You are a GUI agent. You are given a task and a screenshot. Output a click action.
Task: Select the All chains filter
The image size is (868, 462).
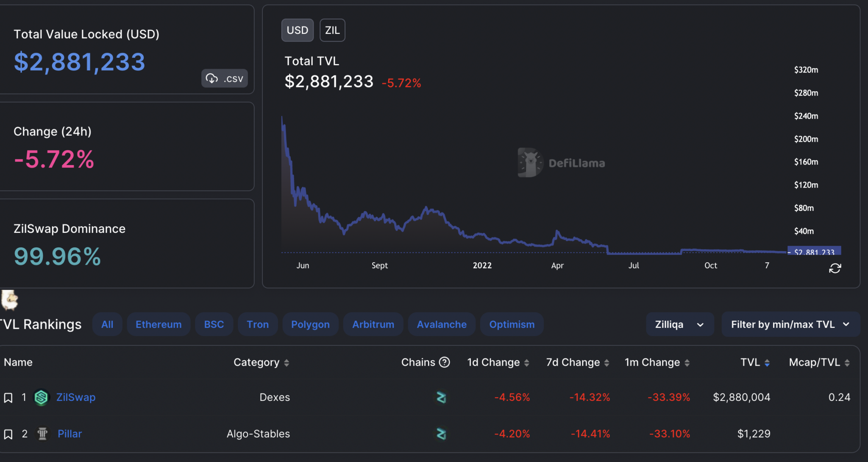107,325
